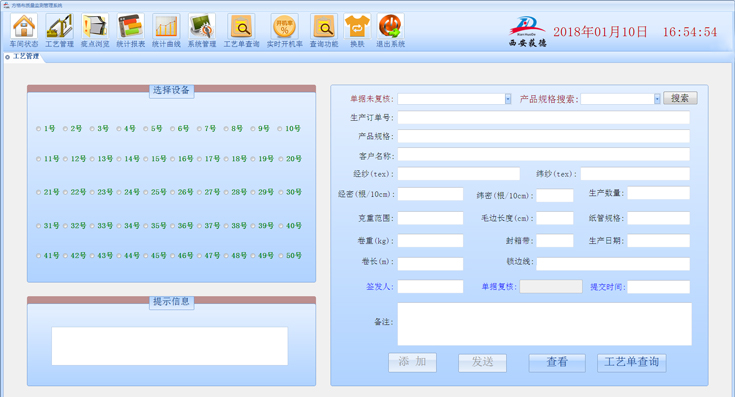
Task: Focus the 封箱带 input field
Action: click(x=555, y=241)
